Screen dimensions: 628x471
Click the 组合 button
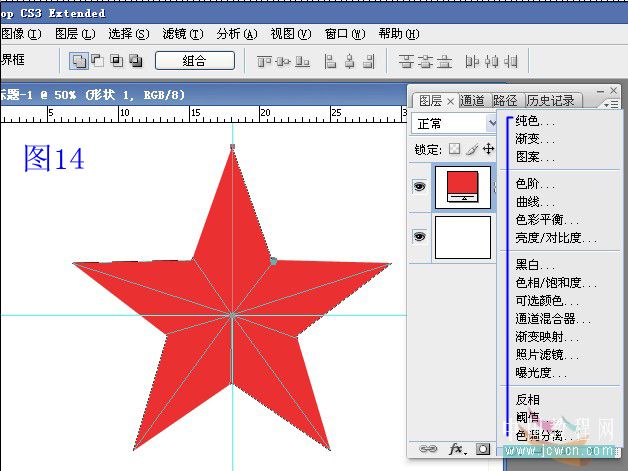(195, 61)
